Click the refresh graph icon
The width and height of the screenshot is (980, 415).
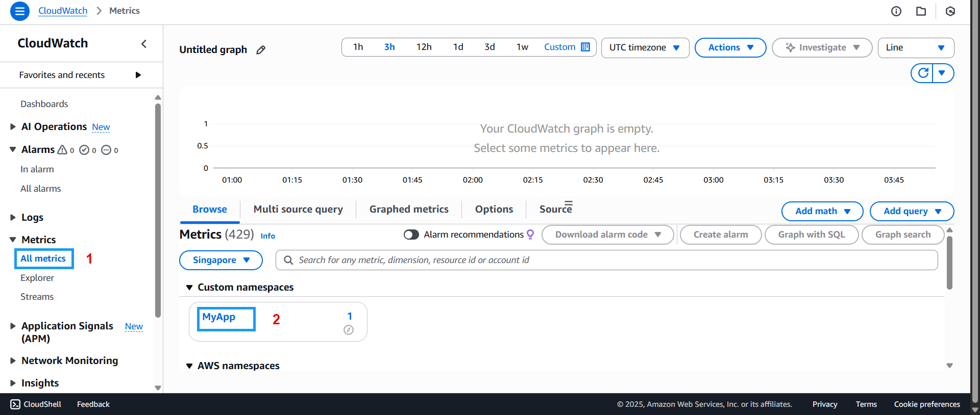click(x=923, y=73)
